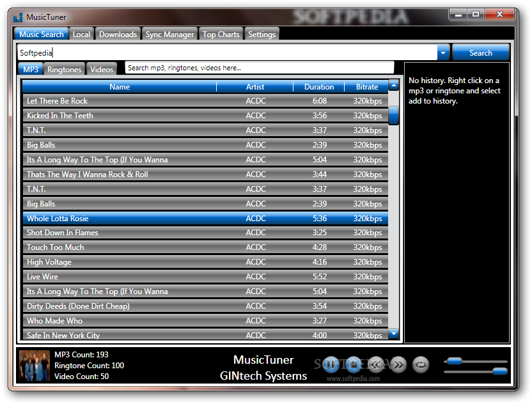532x404 pixels.
Task: Switch to the Sync Manager tab
Action: pyautogui.click(x=169, y=35)
